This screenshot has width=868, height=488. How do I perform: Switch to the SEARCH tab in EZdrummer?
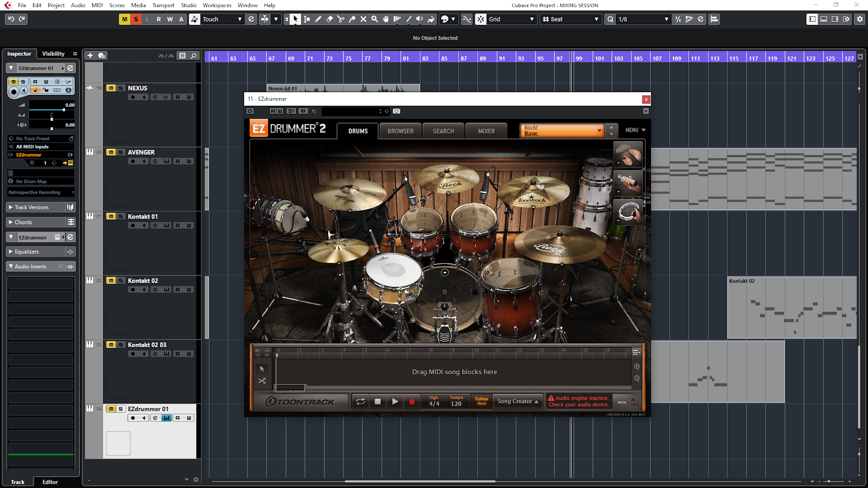click(443, 131)
